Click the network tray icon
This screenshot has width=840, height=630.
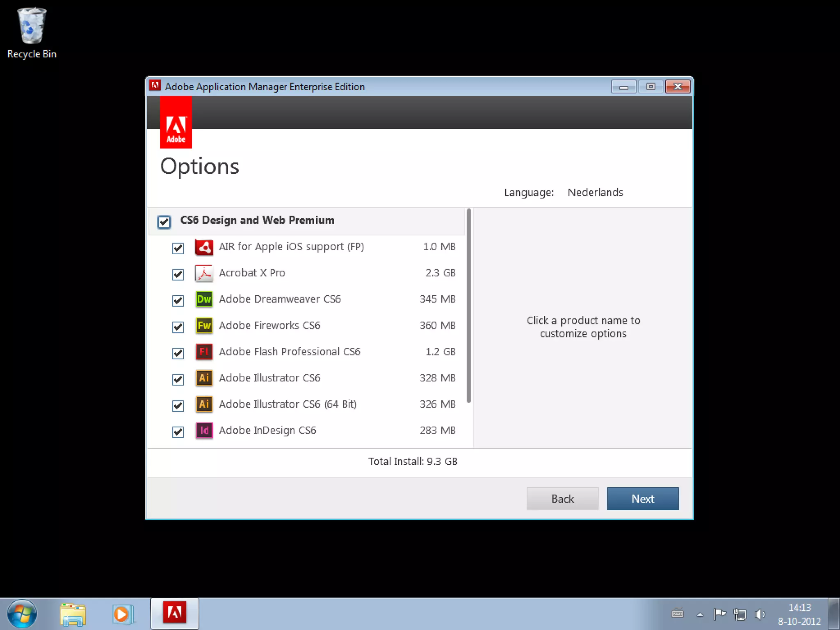pyautogui.click(x=740, y=614)
